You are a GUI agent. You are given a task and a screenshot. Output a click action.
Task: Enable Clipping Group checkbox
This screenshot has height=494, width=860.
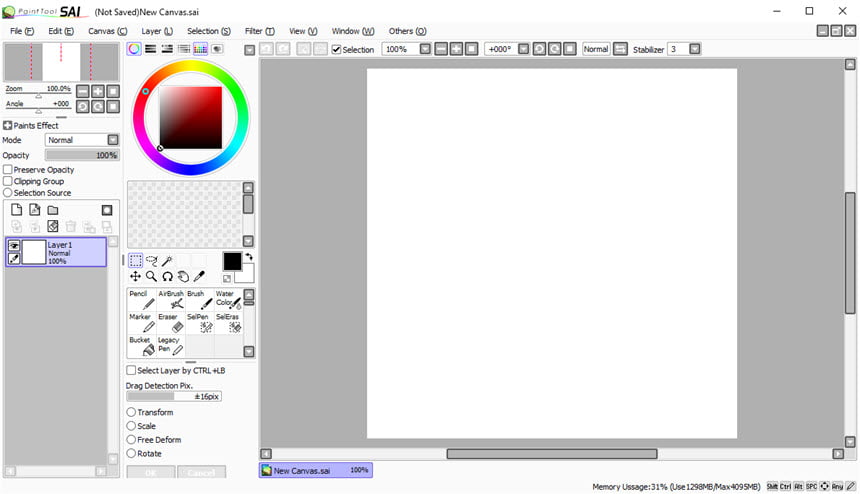[8, 181]
